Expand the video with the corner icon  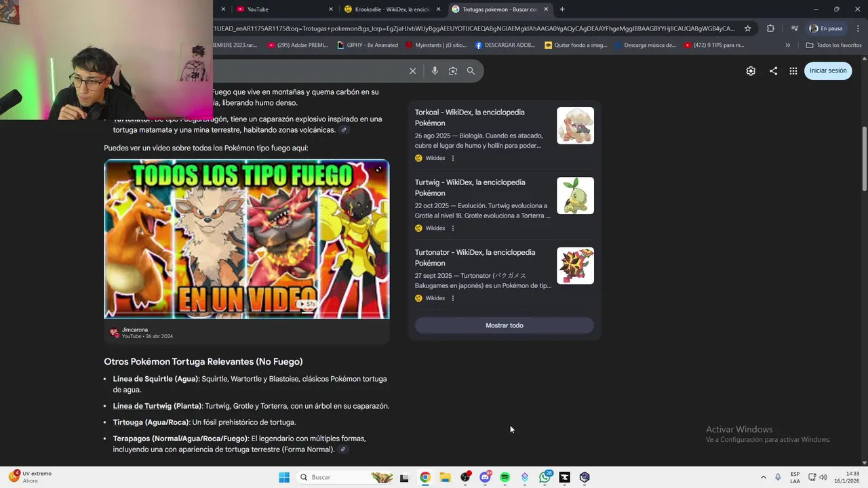[x=378, y=169]
